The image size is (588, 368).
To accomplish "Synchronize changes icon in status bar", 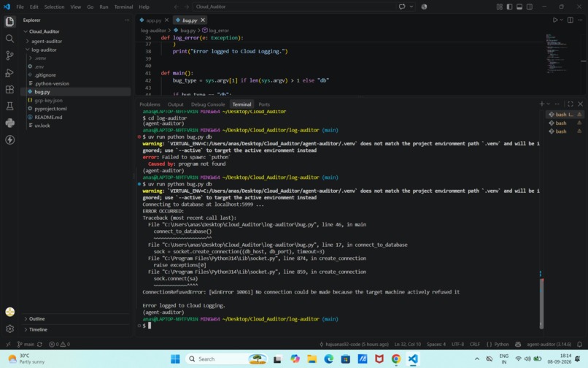I will click(39, 344).
